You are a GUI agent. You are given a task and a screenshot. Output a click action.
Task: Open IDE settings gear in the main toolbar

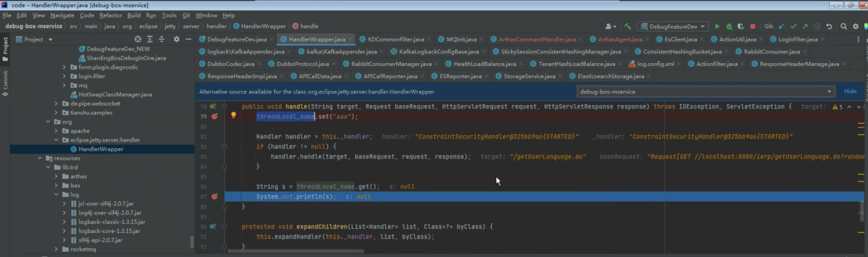[856, 27]
